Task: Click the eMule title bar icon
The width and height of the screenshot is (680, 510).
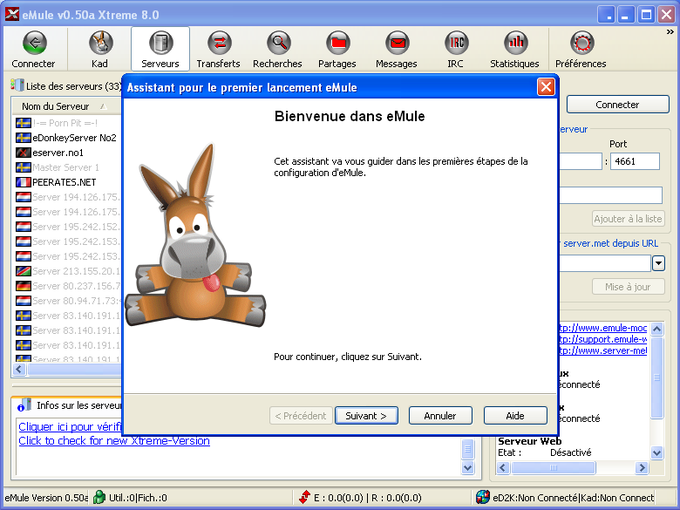Action: (12, 14)
